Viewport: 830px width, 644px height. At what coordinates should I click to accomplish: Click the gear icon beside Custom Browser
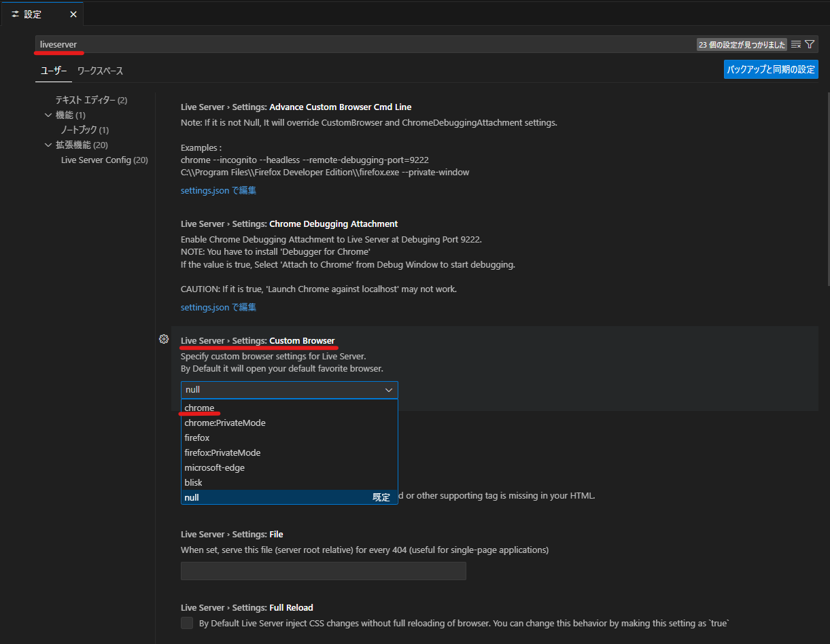point(163,339)
